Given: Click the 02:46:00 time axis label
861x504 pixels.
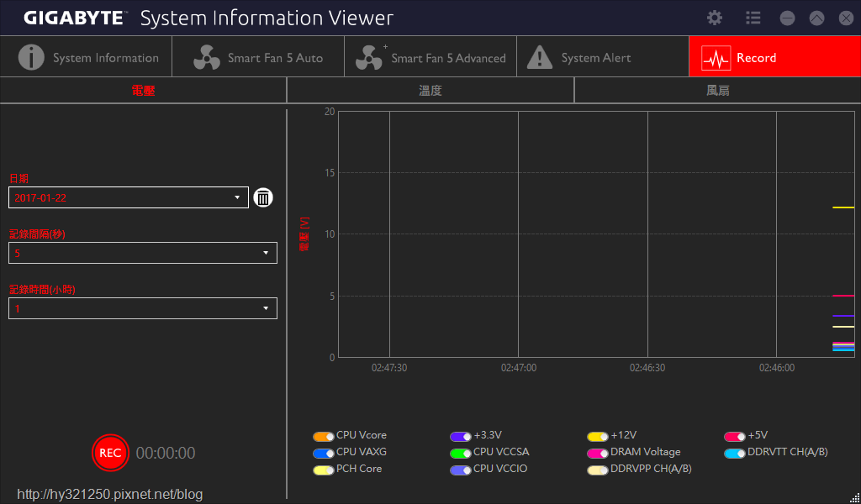Looking at the screenshot, I should pyautogui.click(x=777, y=367).
